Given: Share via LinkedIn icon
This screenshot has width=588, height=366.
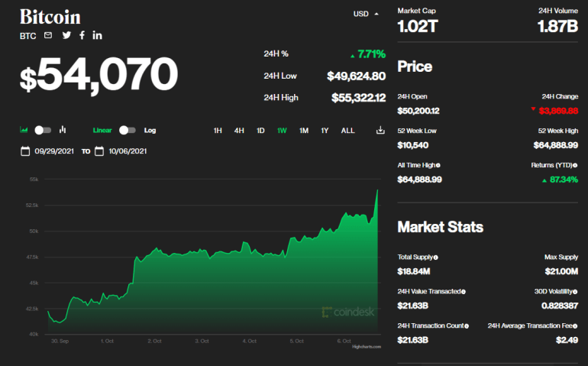Looking at the screenshot, I should (x=97, y=35).
